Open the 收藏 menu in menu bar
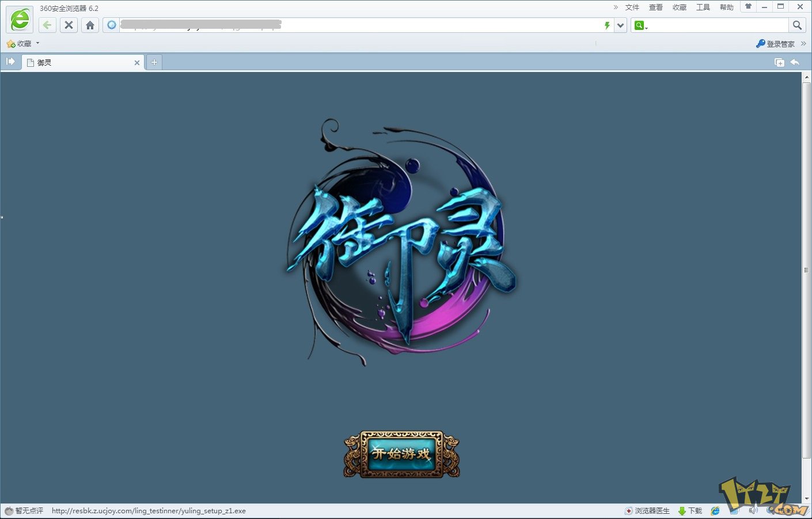The height and width of the screenshot is (519, 812). (x=680, y=7)
